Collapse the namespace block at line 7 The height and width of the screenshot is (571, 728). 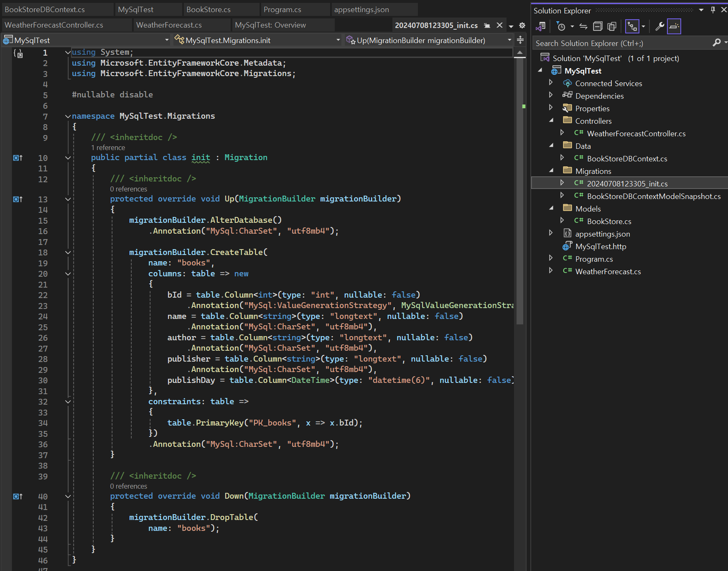68,116
